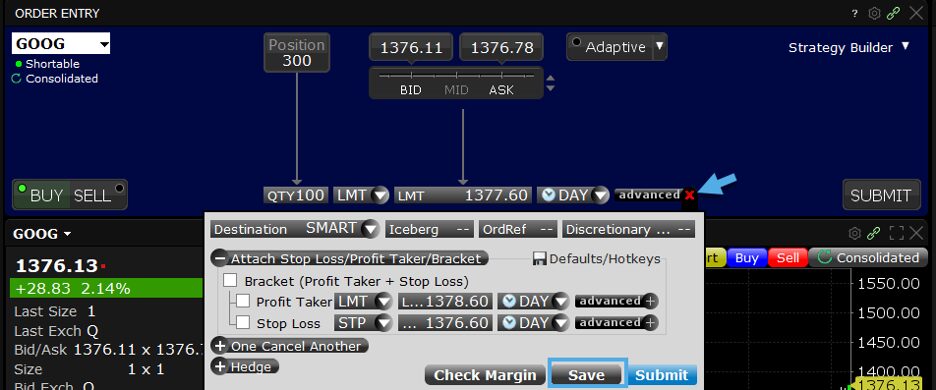Image resolution: width=936 pixels, height=390 pixels.
Task: Expand the chart panel to fullscreen
Action: (896, 233)
